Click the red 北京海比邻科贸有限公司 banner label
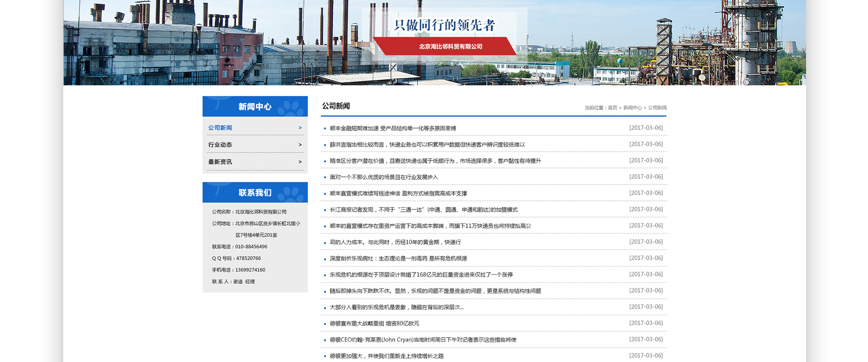The image size is (868, 362). point(450,47)
